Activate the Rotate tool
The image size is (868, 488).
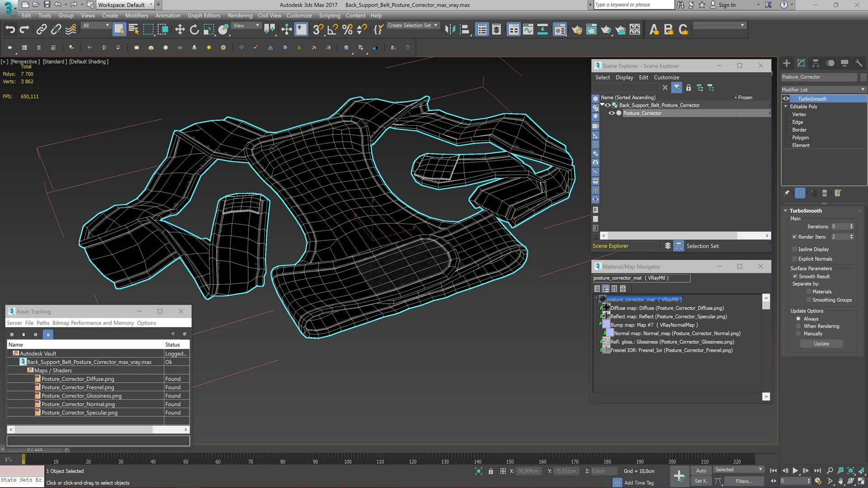(x=194, y=30)
